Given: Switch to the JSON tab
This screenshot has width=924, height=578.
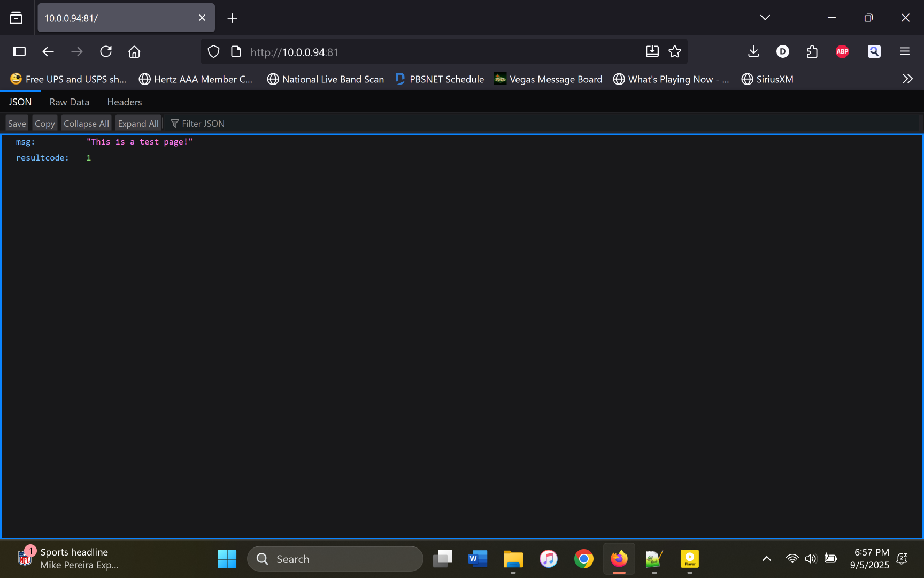Looking at the screenshot, I should (x=20, y=102).
